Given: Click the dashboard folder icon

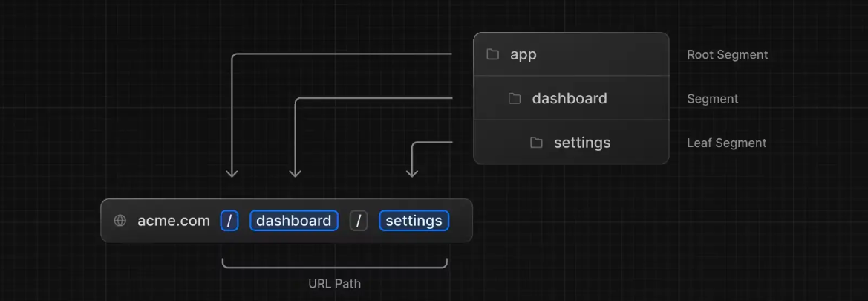Looking at the screenshot, I should point(515,99).
